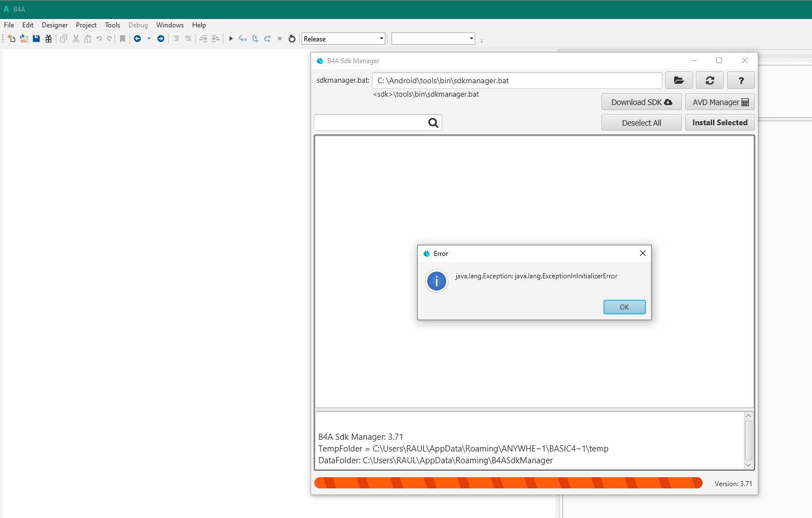Click the "Version: 3.71" label
This screenshot has width=812, height=518.
(x=733, y=484)
